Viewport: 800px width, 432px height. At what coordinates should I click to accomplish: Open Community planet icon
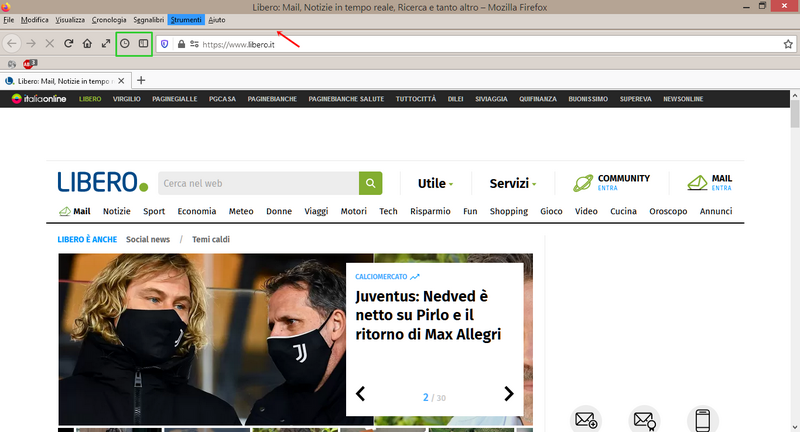(x=583, y=183)
